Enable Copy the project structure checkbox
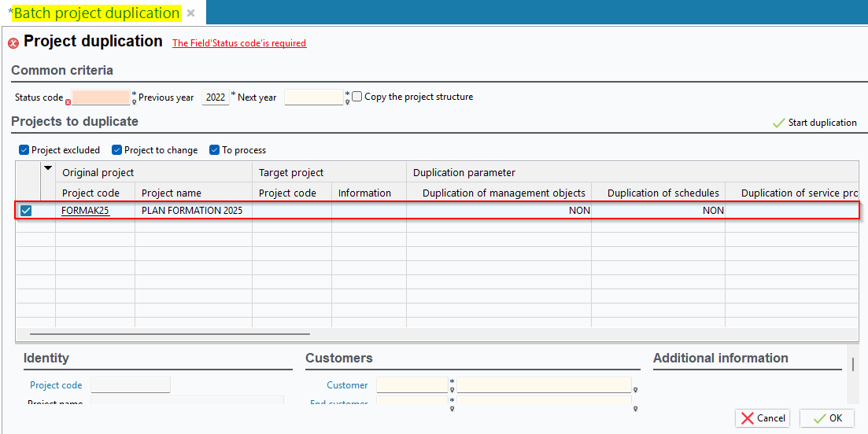Image resolution: width=868 pixels, height=434 pixels. point(357,97)
